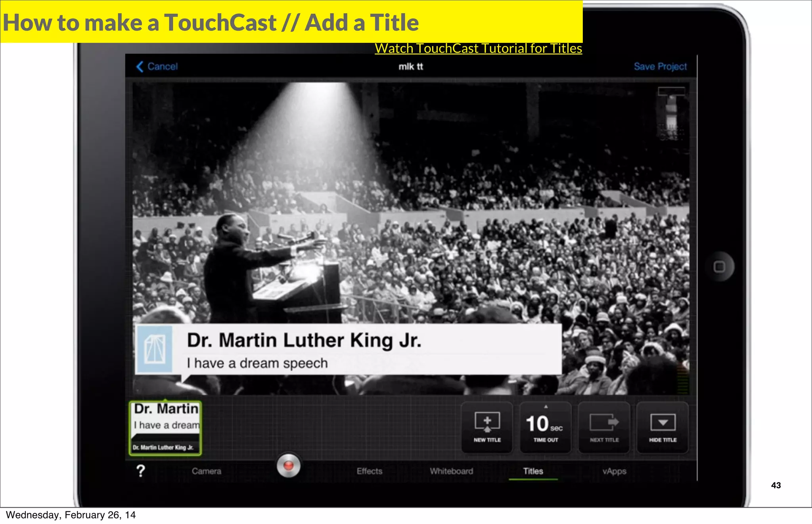
Task: Tap the small arrow above 10 sec
Action: (546, 407)
